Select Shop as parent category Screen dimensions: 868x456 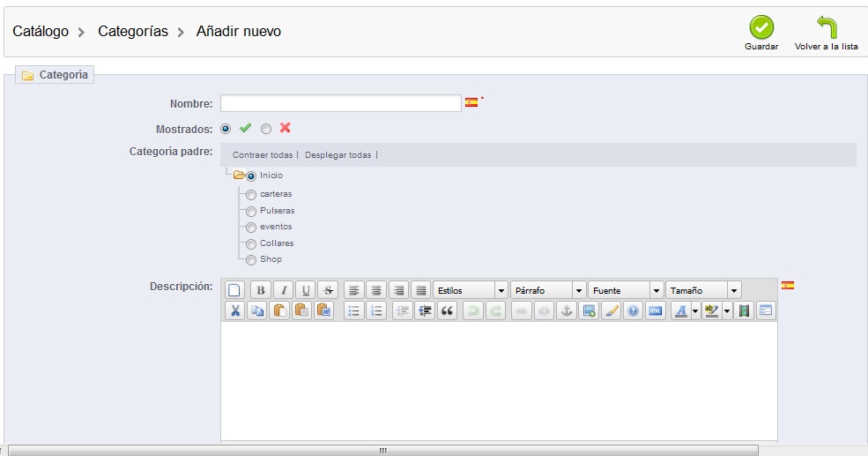coord(251,260)
